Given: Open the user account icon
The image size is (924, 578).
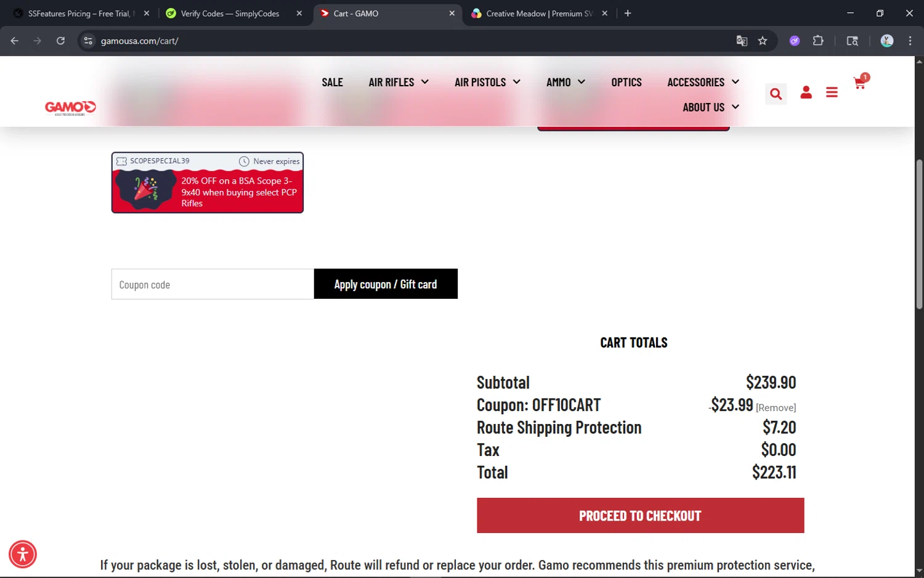Looking at the screenshot, I should tap(806, 92).
